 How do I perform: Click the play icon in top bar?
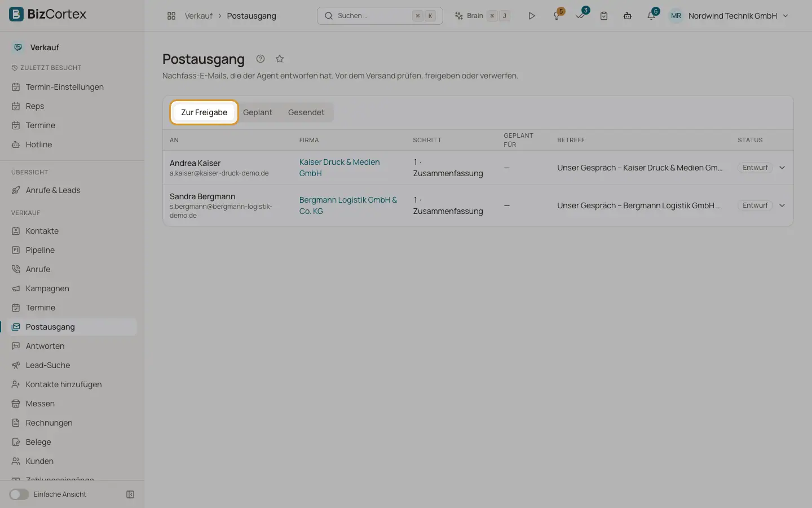(x=531, y=16)
